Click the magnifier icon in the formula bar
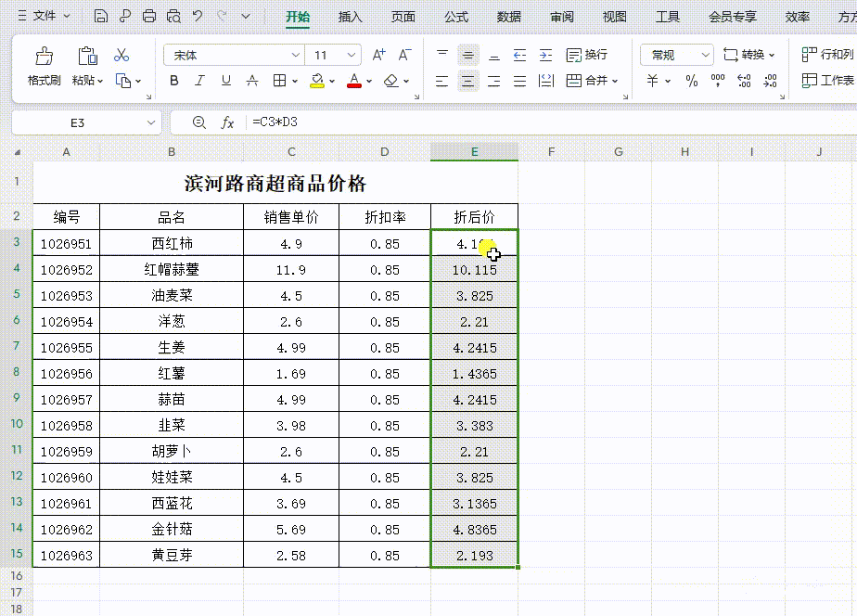 (198, 122)
